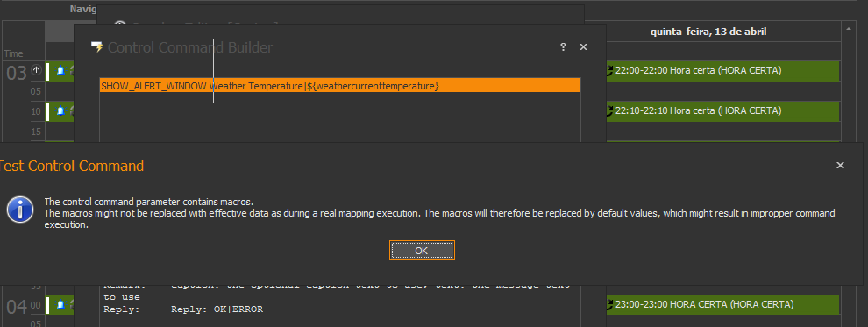Click the blue information icon in the dialog

(20, 210)
